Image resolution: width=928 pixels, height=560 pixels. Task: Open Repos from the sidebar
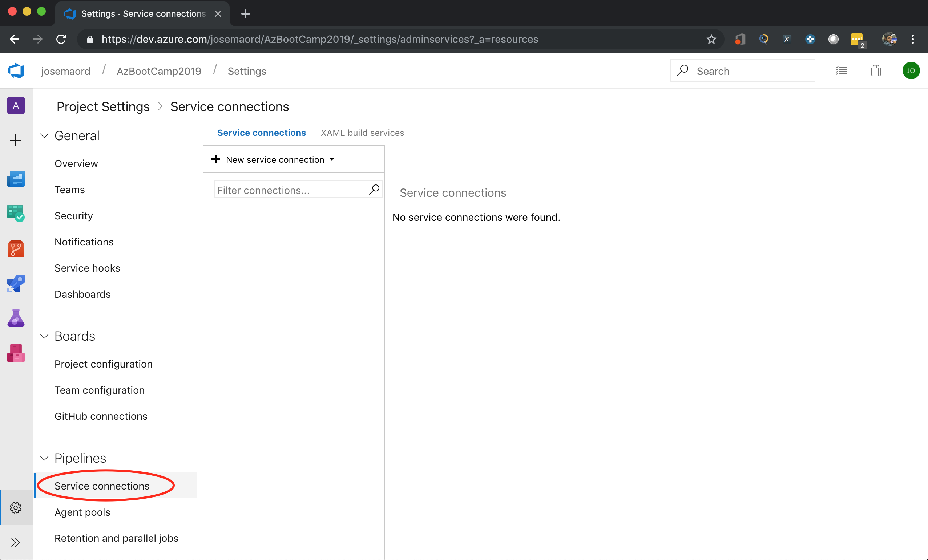(16, 248)
